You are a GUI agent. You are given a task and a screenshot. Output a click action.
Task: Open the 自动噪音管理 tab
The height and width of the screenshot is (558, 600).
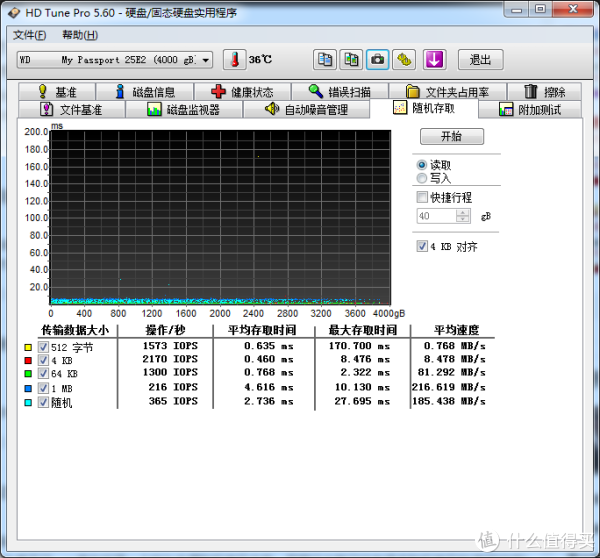[307, 109]
